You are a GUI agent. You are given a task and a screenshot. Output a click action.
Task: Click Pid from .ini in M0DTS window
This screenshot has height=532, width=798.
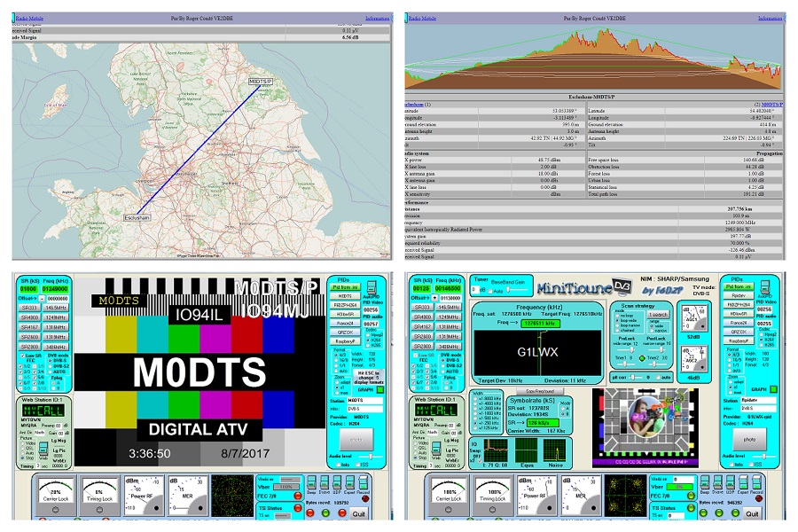point(345,287)
